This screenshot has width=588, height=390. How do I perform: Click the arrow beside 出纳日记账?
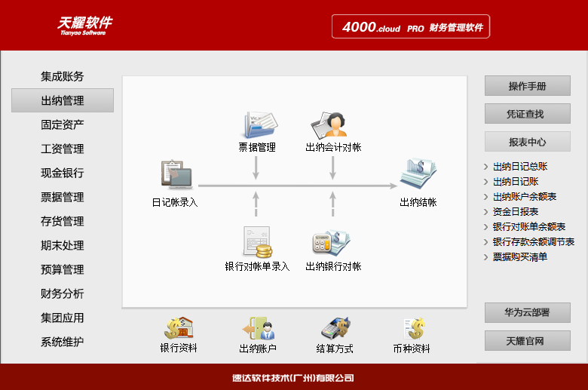point(486,182)
